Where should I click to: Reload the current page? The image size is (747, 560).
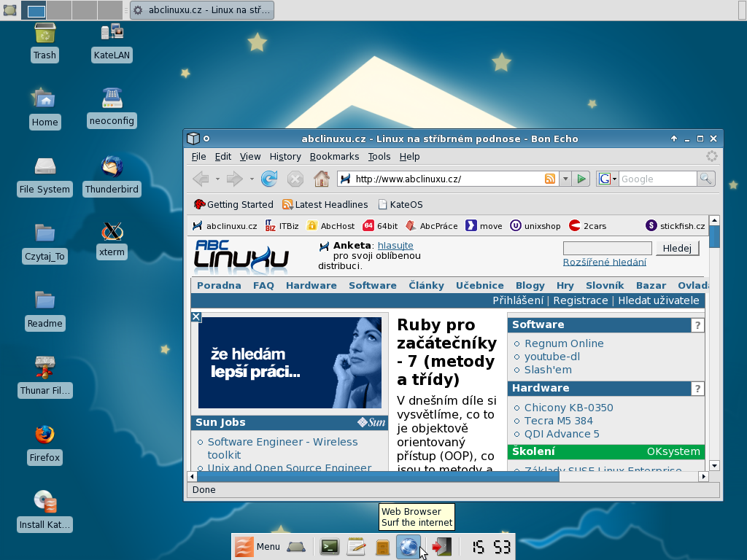(269, 179)
